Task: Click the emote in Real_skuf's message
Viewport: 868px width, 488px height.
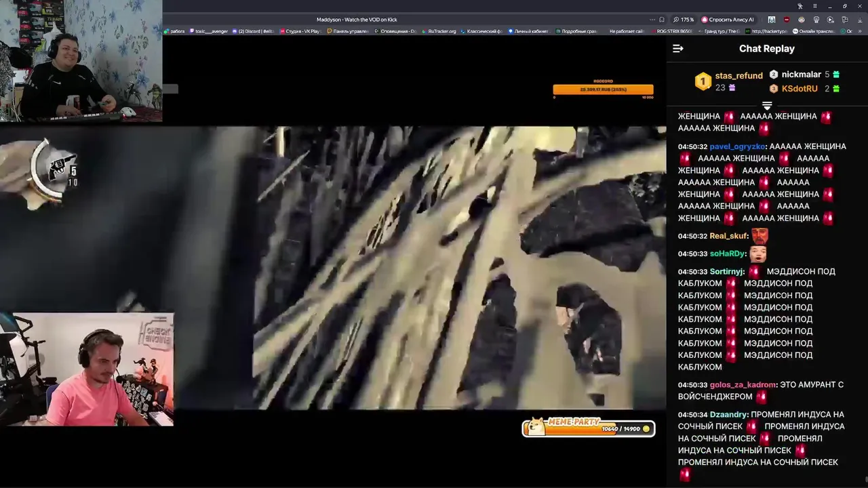Action: pyautogui.click(x=759, y=235)
